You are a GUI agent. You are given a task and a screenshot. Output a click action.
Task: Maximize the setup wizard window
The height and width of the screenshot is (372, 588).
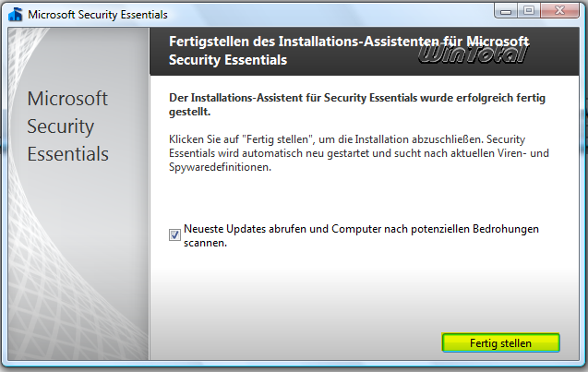pos(530,12)
